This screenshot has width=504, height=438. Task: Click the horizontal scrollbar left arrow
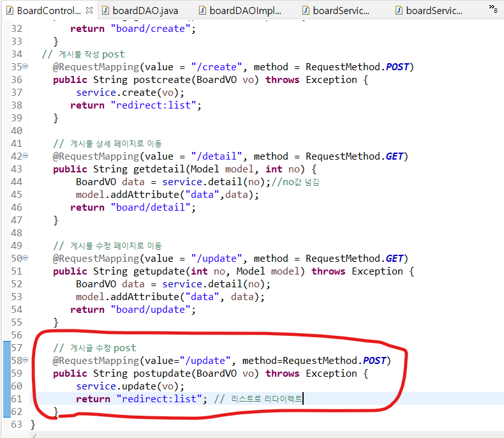[x=34, y=435]
